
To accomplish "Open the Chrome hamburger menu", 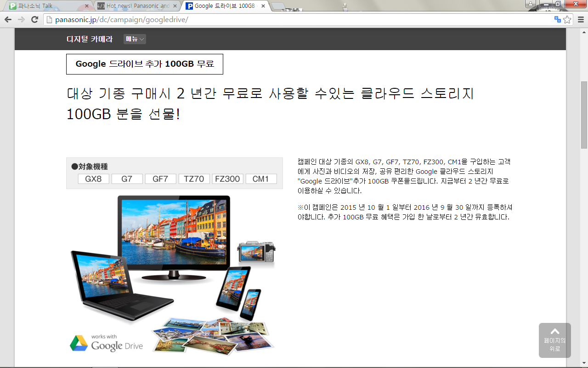I will click(x=580, y=19).
